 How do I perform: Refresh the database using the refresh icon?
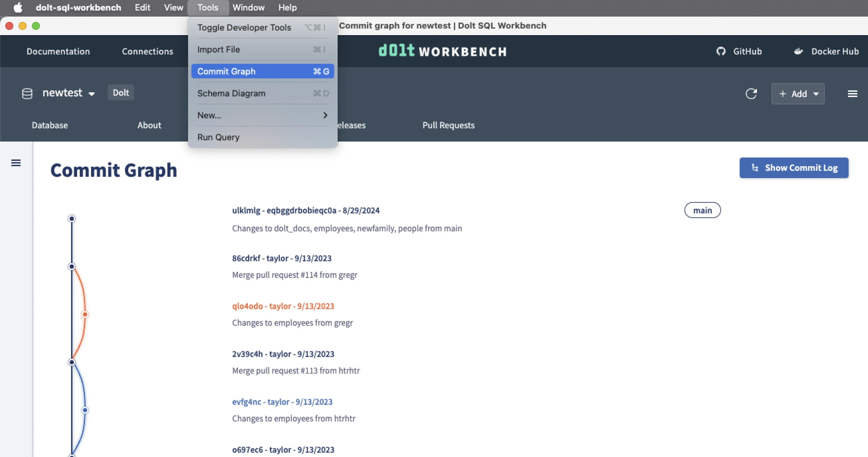752,94
